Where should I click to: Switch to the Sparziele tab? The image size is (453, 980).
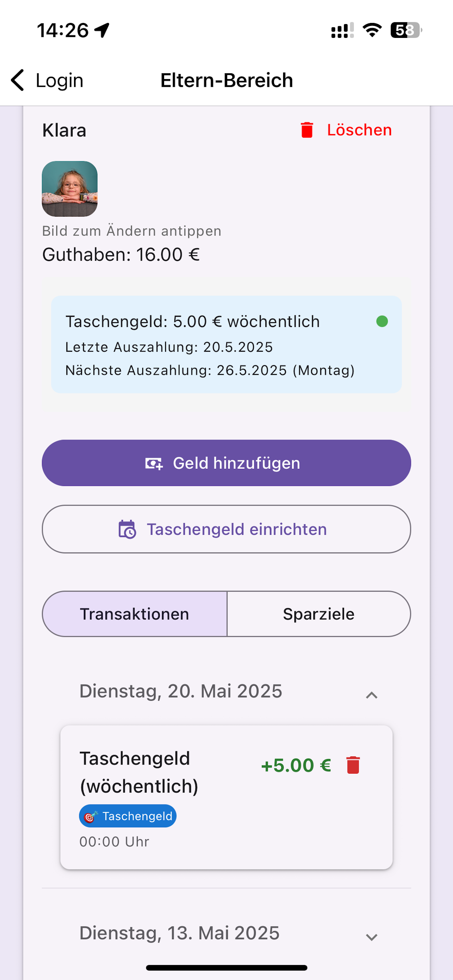click(319, 614)
